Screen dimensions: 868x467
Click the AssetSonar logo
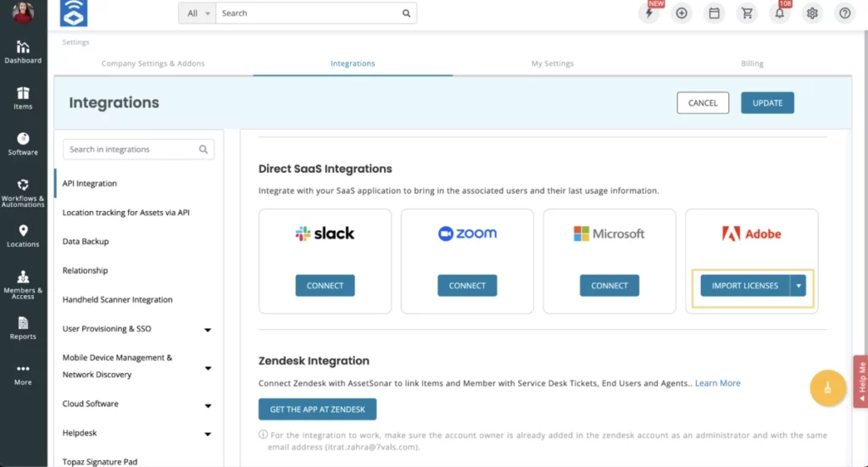74,14
